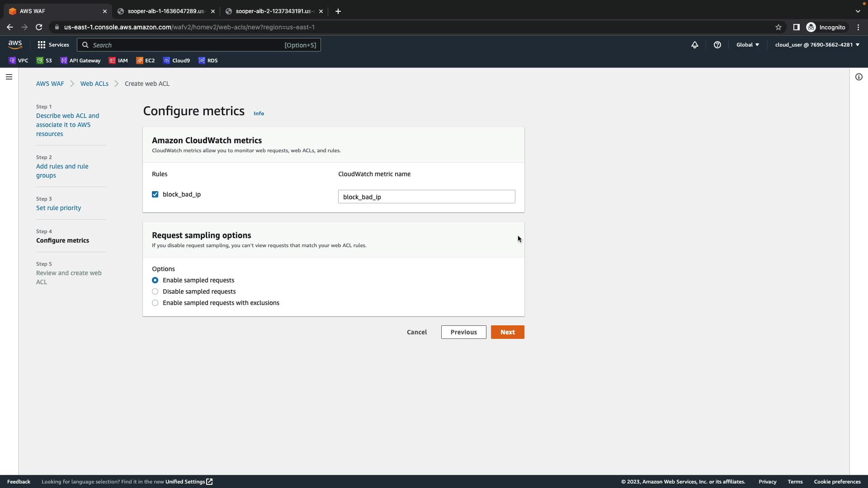Expand the Global region dropdown
This screenshot has width=868, height=488.
748,45
